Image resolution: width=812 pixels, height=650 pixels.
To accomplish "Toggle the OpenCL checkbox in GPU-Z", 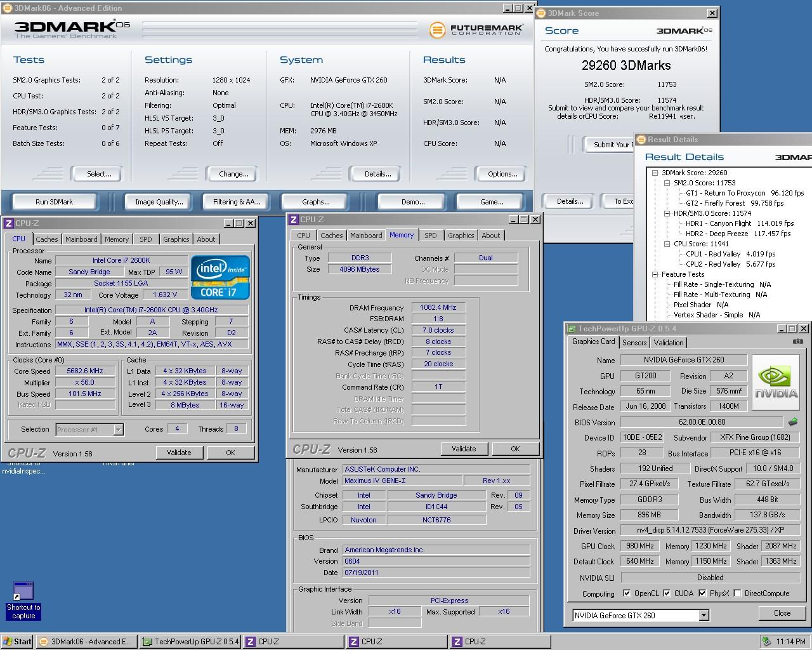I will [x=627, y=594].
